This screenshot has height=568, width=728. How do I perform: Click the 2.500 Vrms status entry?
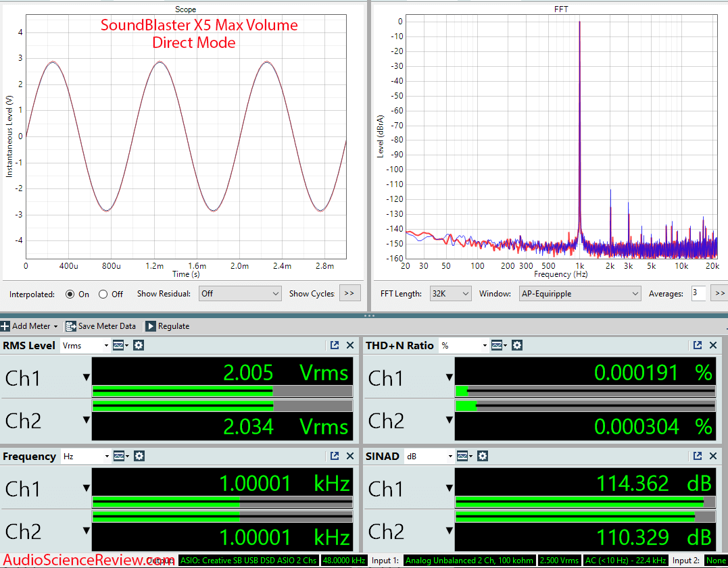point(559,561)
